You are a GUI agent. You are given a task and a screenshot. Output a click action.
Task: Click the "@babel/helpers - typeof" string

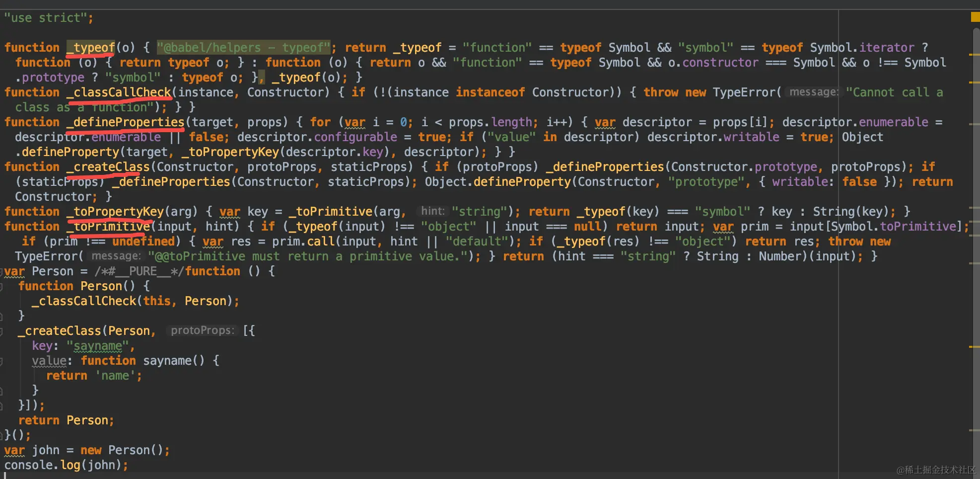pyautogui.click(x=243, y=48)
